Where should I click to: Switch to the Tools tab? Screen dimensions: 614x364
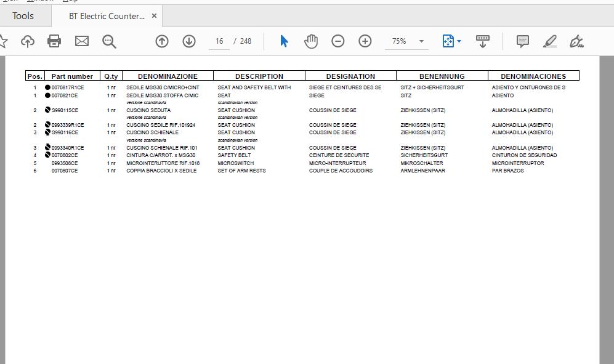click(23, 16)
